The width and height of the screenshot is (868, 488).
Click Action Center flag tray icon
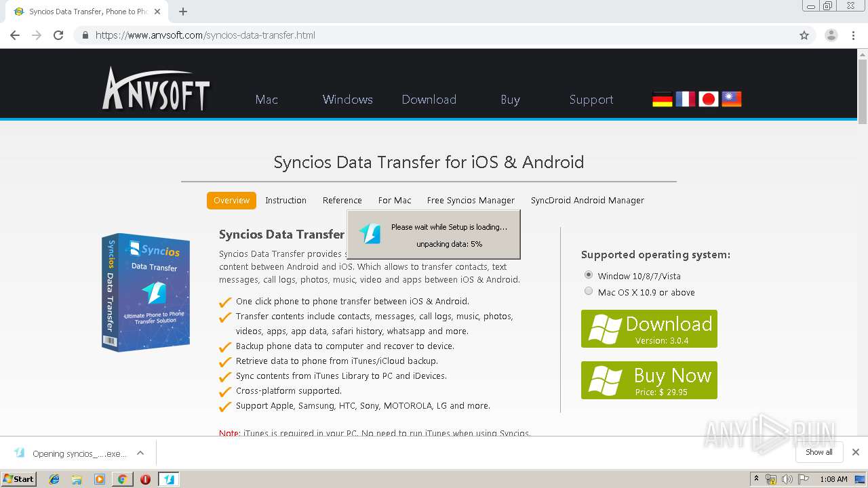click(802, 479)
